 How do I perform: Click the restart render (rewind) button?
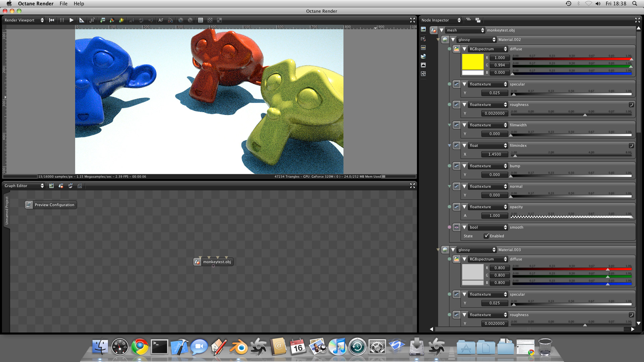coord(52,20)
